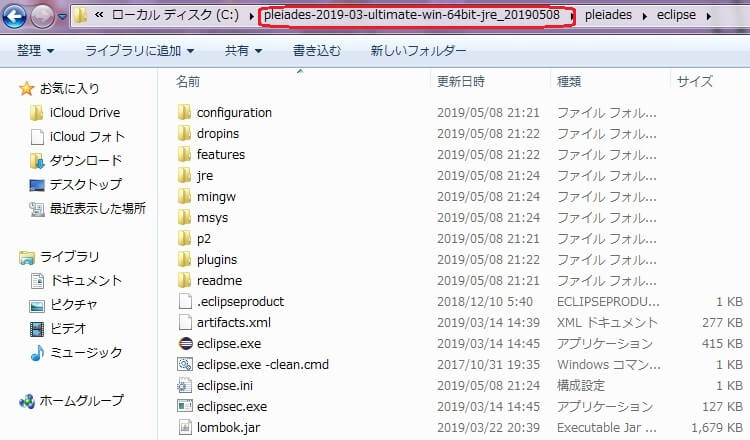Sort by the 名前 column header
750x440 pixels.
[188, 82]
